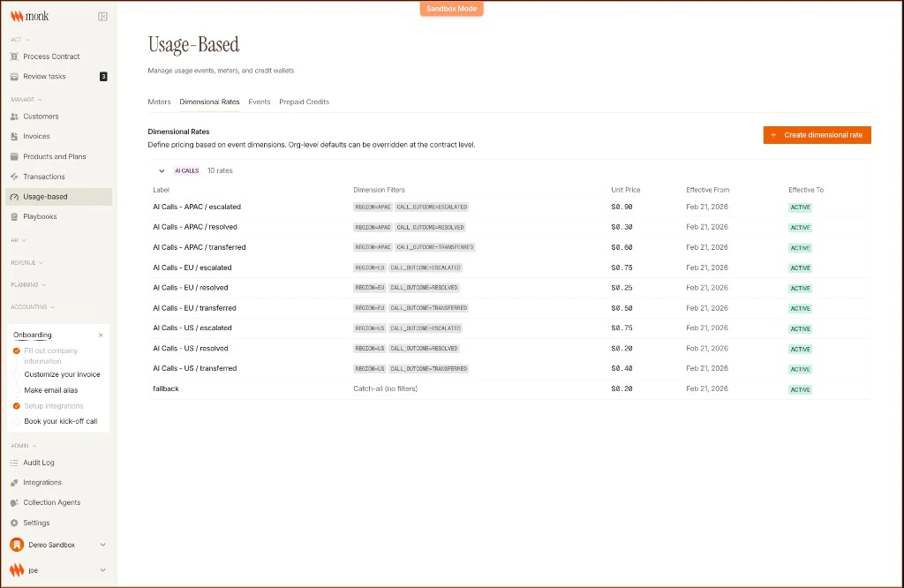This screenshot has height=588, width=904.
Task: Collapse the sidebar using the panel icon
Action: [x=102, y=17]
